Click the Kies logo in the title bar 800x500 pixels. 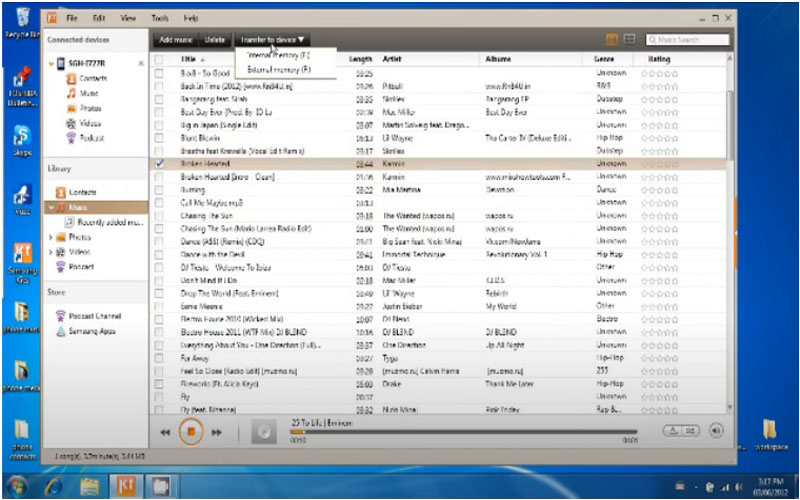[52, 18]
